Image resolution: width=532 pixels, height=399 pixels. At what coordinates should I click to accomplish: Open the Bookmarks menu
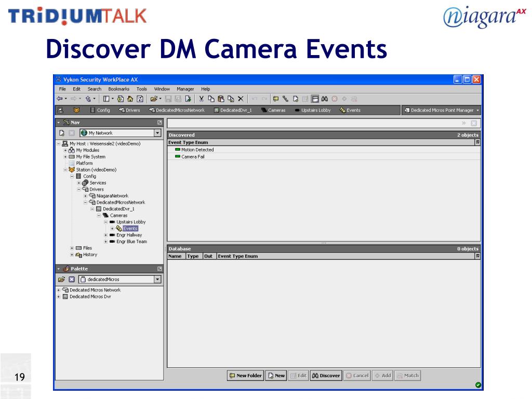coord(119,89)
